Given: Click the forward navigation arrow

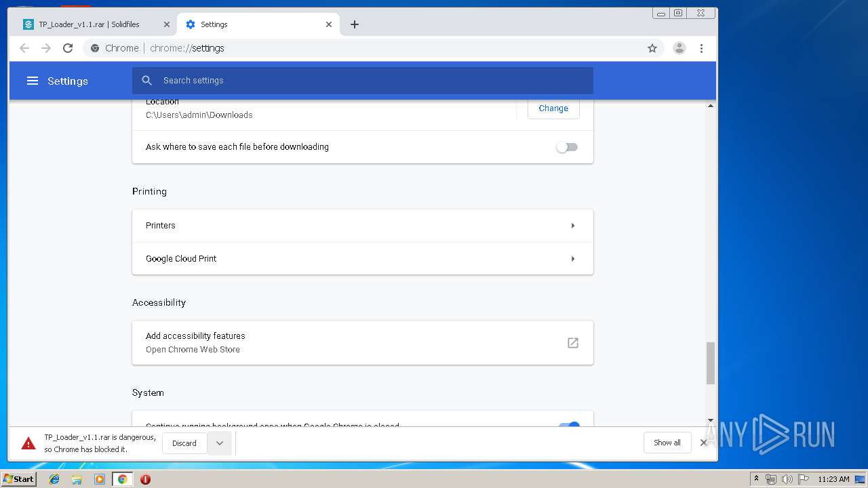Looking at the screenshot, I should (x=46, y=48).
